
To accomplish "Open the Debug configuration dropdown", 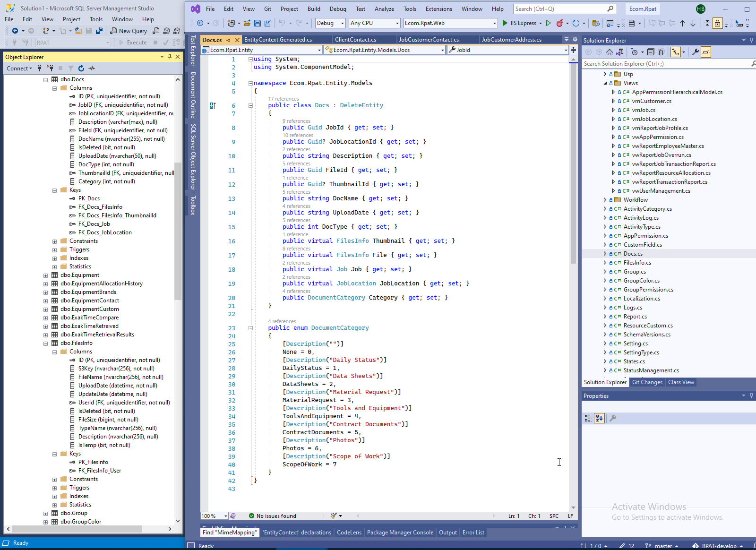I will [x=330, y=23].
